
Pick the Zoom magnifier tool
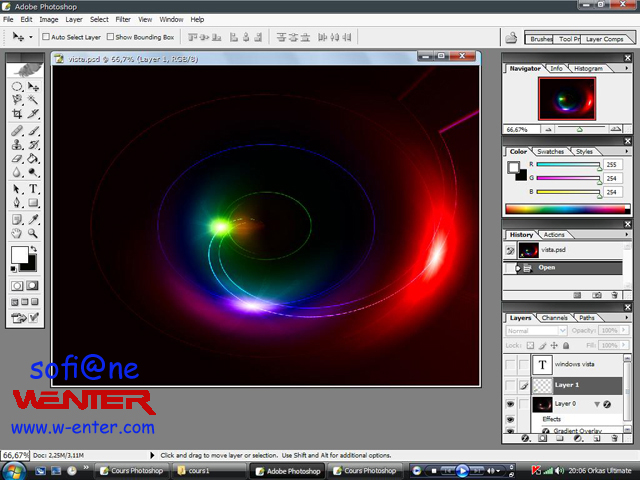click(x=33, y=233)
